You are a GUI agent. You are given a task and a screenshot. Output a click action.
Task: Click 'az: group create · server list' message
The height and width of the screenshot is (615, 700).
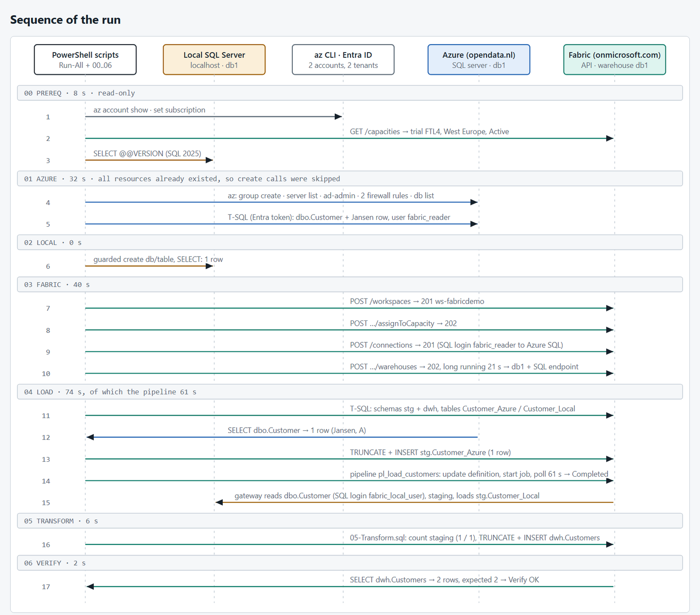point(331,196)
